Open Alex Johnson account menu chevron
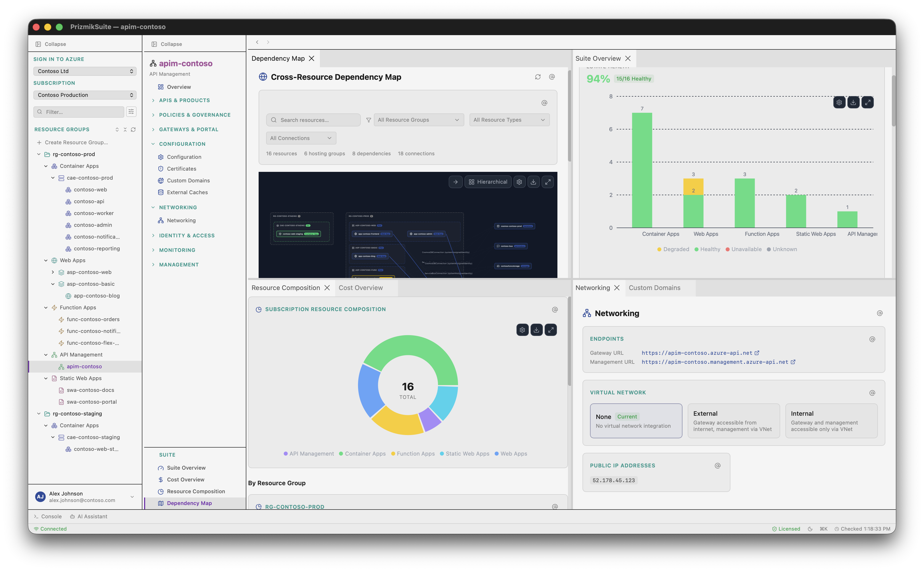924x571 pixels. coord(132,497)
